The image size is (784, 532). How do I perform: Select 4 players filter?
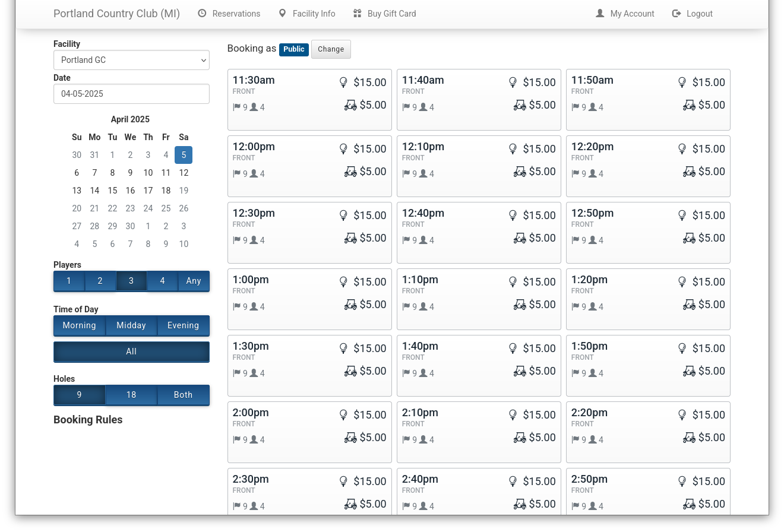[x=162, y=281]
